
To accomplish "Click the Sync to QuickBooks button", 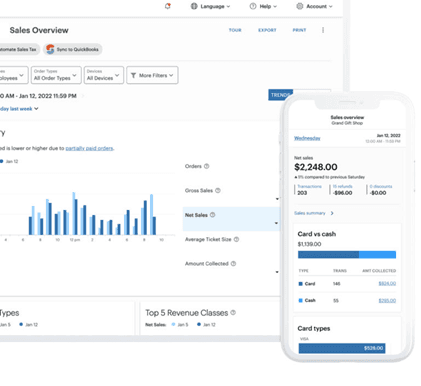I will pyautogui.click(x=73, y=49).
